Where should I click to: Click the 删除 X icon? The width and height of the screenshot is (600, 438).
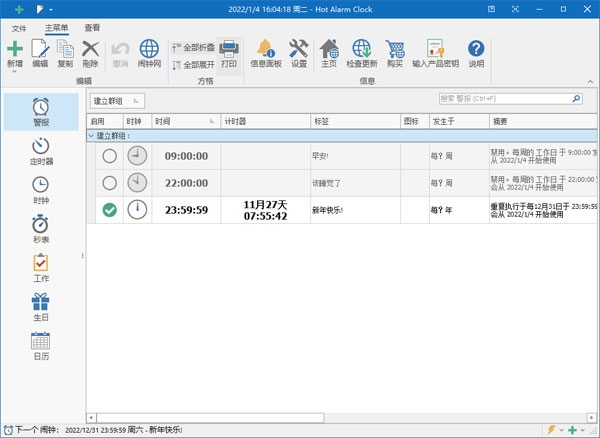(91, 49)
